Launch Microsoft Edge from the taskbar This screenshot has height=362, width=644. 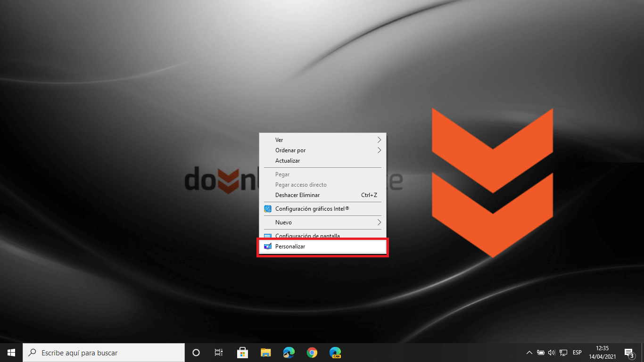(x=289, y=353)
